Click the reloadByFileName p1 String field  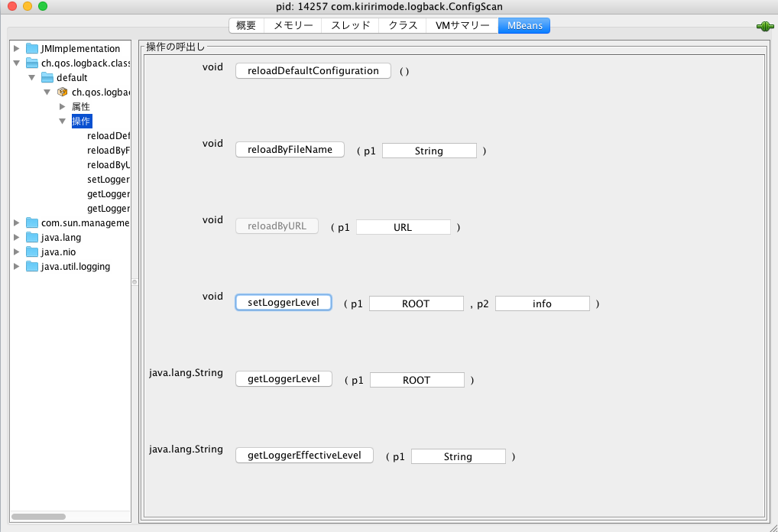pos(430,151)
